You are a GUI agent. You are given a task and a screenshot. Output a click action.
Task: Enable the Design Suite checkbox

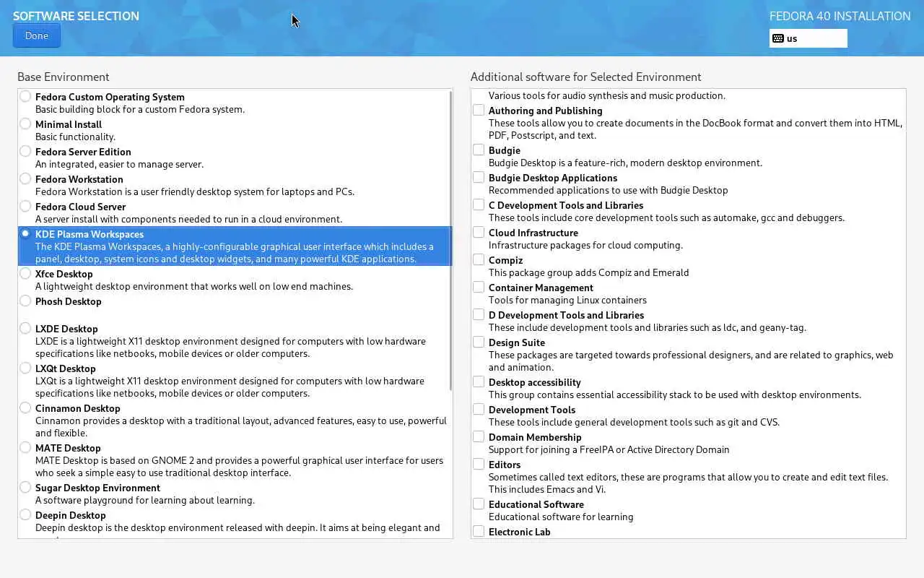(x=479, y=342)
